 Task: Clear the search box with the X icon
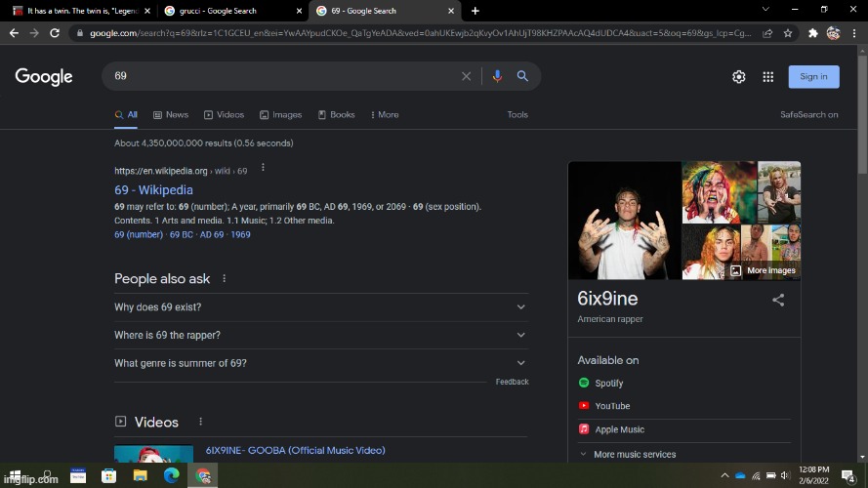[x=466, y=76]
